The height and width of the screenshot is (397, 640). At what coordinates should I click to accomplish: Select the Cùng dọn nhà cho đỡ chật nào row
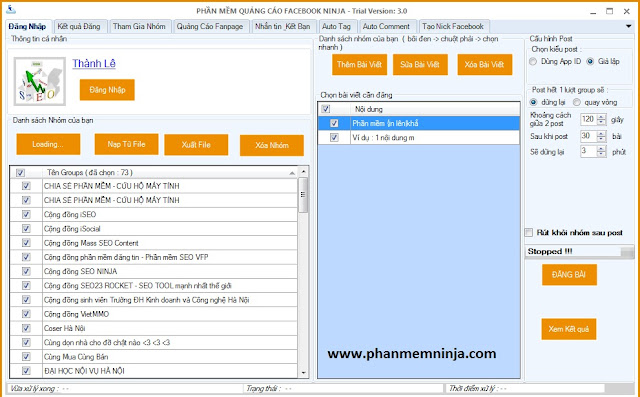click(x=154, y=342)
